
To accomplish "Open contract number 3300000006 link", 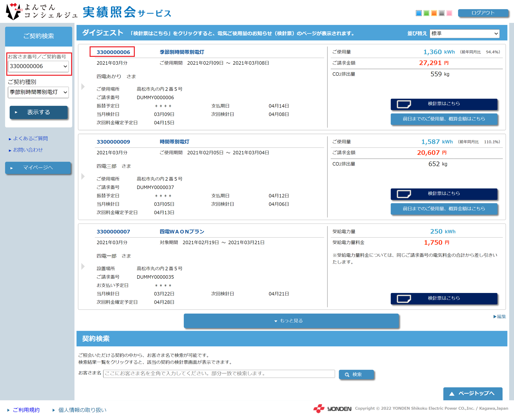I will click(x=113, y=52).
